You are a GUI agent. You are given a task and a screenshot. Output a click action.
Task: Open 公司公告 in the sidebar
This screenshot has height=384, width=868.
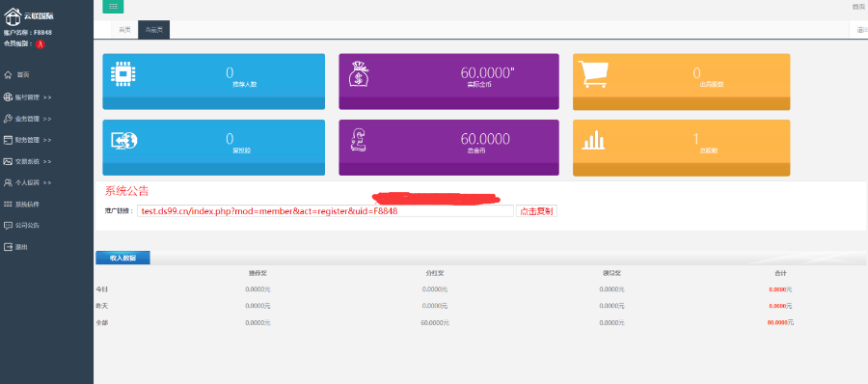27,226
